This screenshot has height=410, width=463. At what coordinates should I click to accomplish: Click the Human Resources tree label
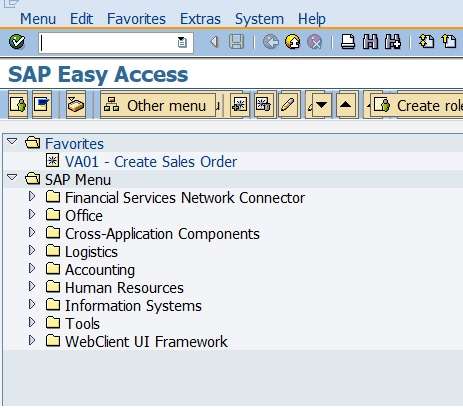pos(124,288)
